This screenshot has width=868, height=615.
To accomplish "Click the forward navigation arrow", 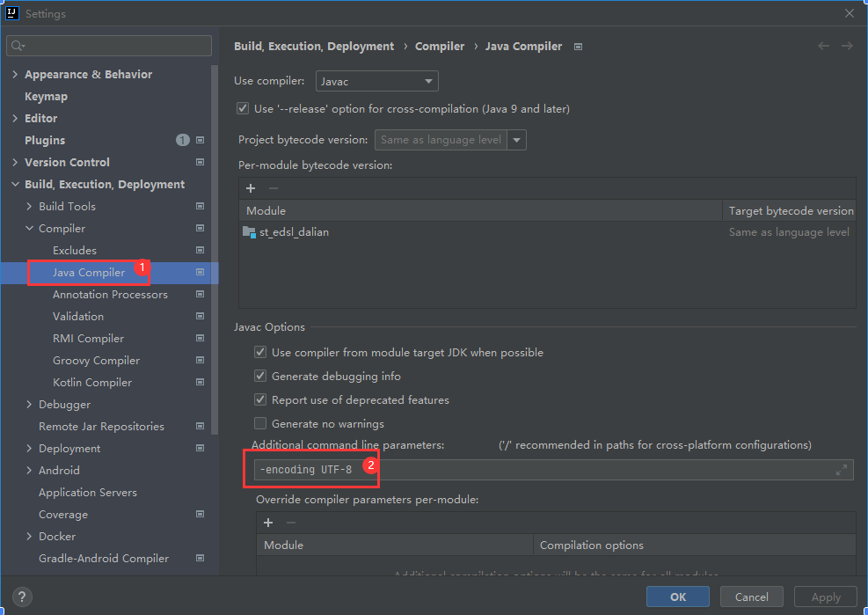I will click(847, 46).
